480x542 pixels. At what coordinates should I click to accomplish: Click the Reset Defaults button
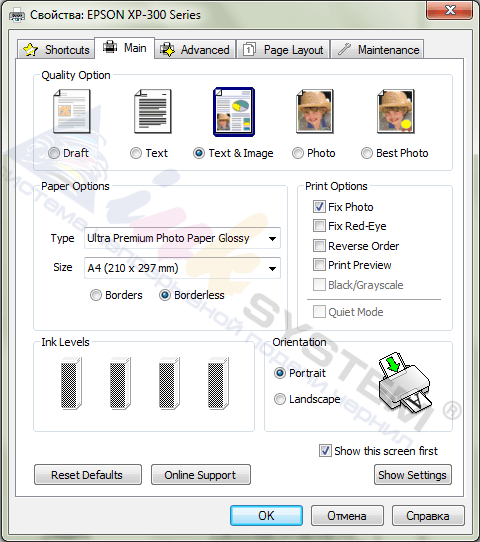[x=88, y=475]
